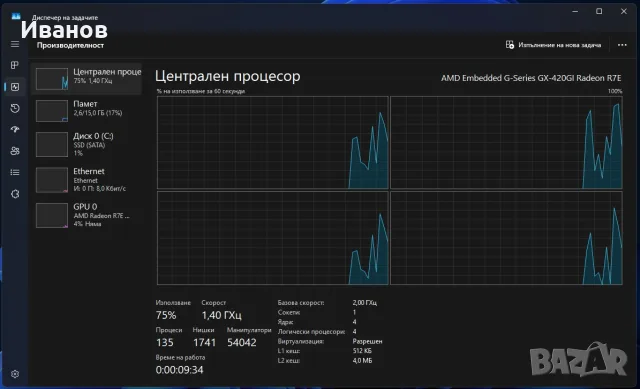Click the bottom-right CPU core graph
Image resolution: width=640 pixels, height=389 pixels.
click(x=507, y=238)
